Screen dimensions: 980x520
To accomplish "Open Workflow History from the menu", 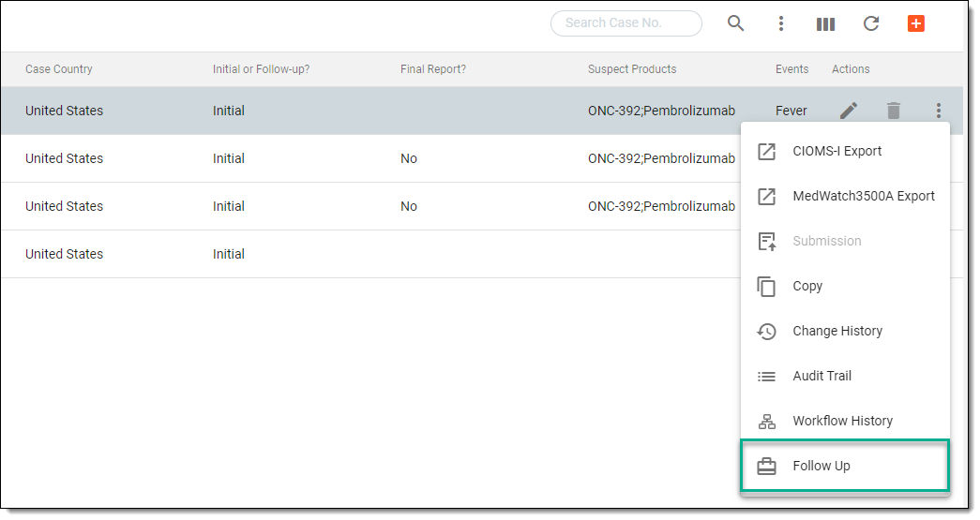I will tap(845, 421).
